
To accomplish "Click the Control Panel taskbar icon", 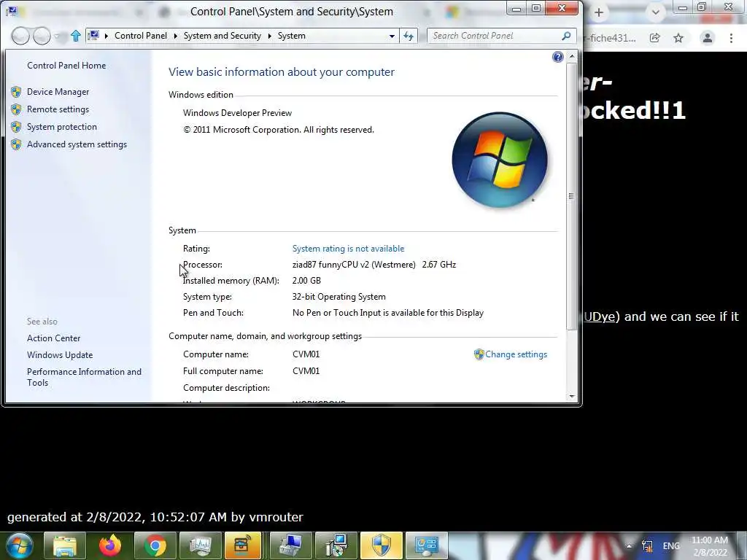I will (x=426, y=545).
